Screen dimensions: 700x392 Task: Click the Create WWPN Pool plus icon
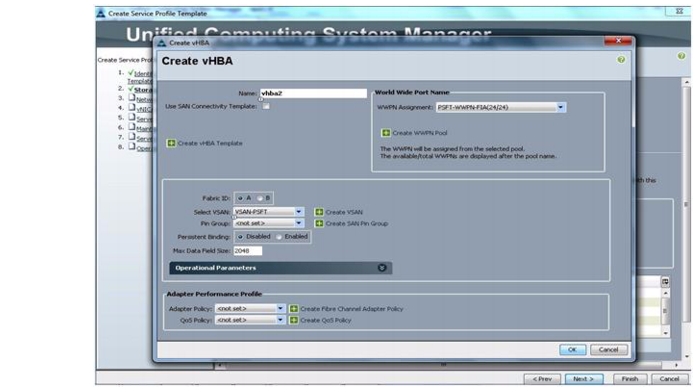click(x=386, y=133)
